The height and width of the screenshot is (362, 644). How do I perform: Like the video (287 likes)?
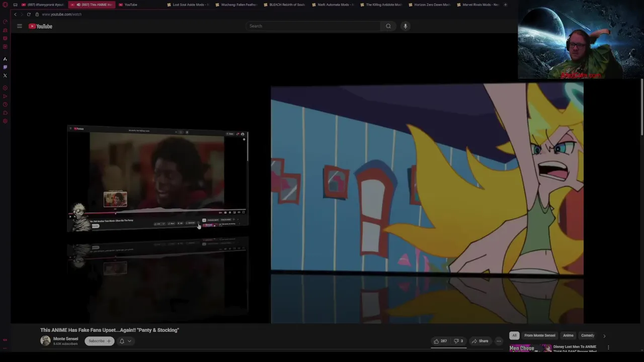[x=440, y=341]
